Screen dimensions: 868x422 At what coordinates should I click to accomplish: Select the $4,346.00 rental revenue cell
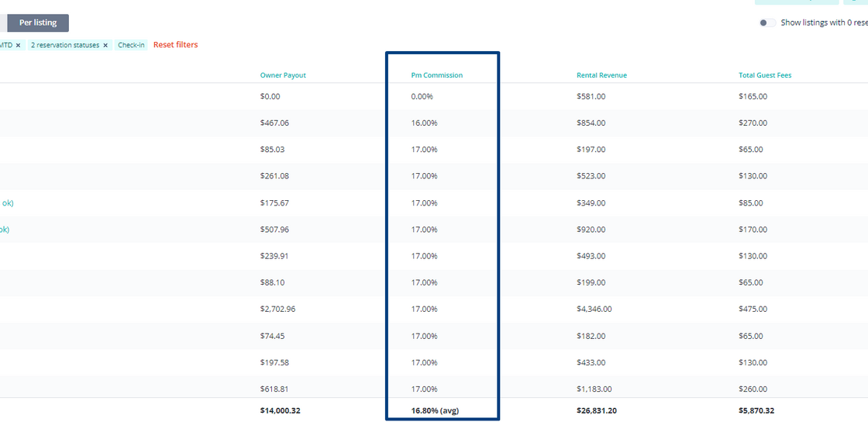coord(594,309)
